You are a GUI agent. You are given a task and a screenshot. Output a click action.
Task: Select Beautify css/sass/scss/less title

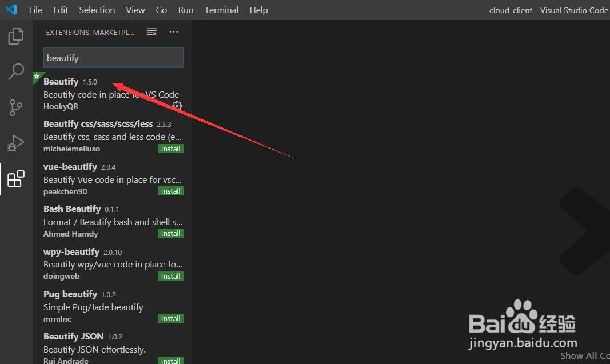[x=98, y=124]
